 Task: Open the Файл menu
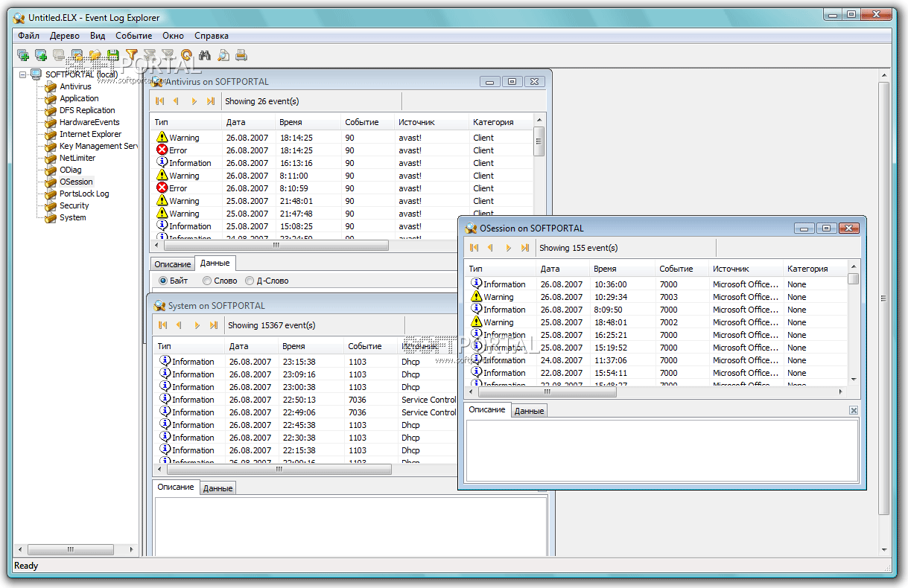coord(29,36)
